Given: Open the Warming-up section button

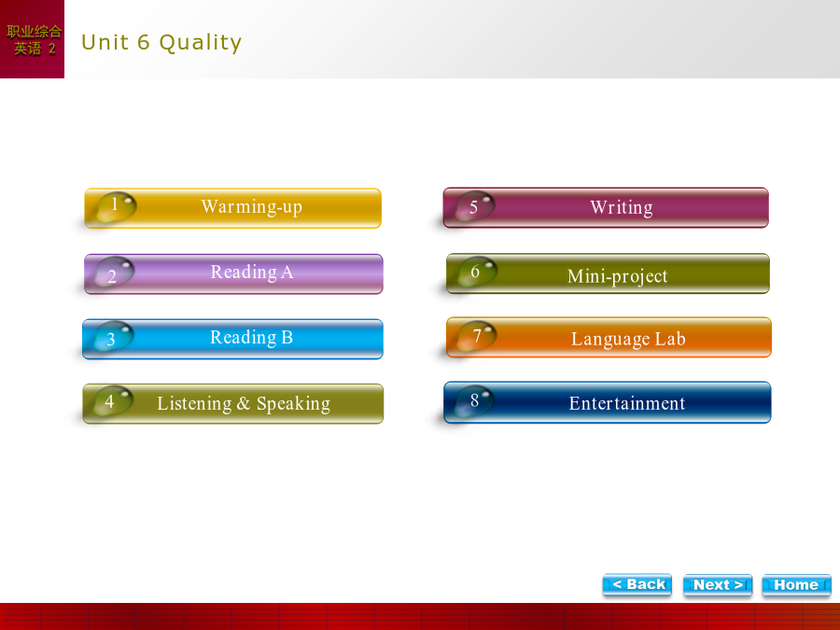Looking at the screenshot, I should pyautogui.click(x=232, y=208).
